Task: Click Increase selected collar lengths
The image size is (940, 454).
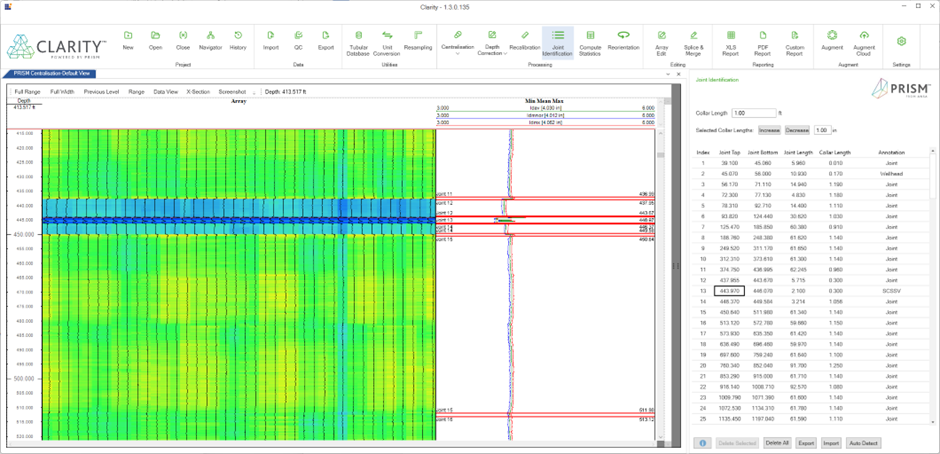Action: click(769, 130)
